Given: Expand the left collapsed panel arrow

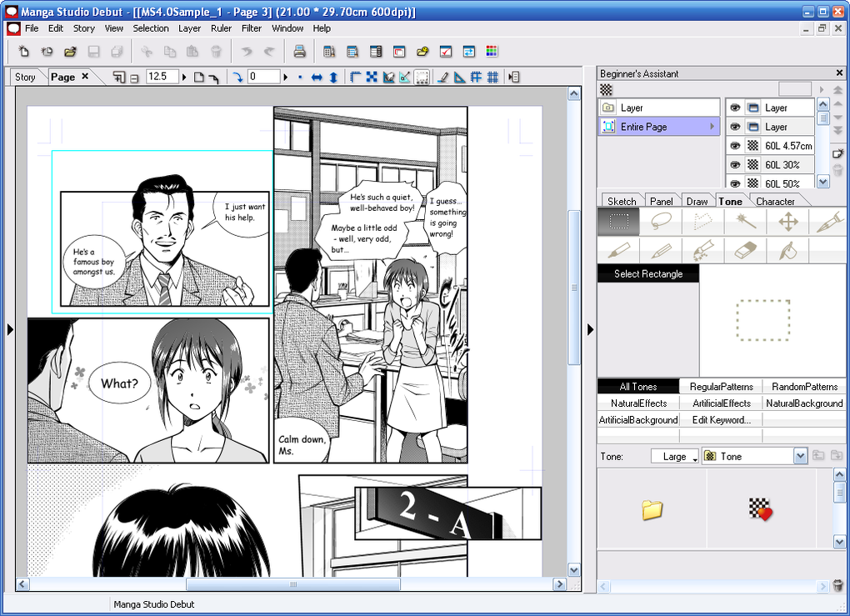Looking at the screenshot, I should 10,329.
